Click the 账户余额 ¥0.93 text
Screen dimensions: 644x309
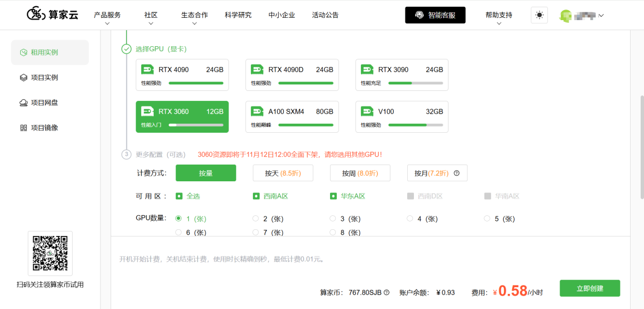pos(427,293)
